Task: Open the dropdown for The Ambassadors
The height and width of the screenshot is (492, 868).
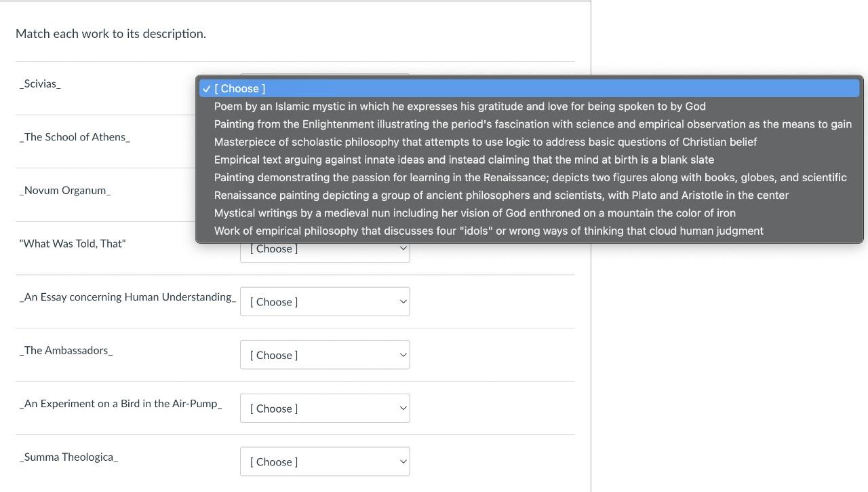Action: (x=324, y=355)
